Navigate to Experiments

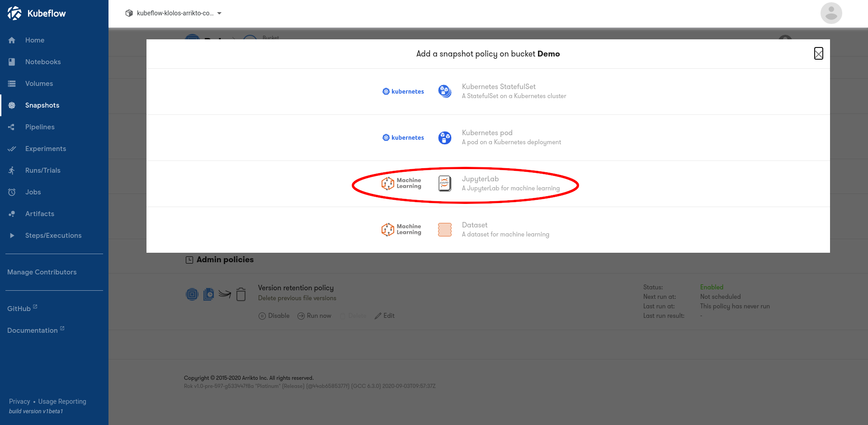coord(46,149)
